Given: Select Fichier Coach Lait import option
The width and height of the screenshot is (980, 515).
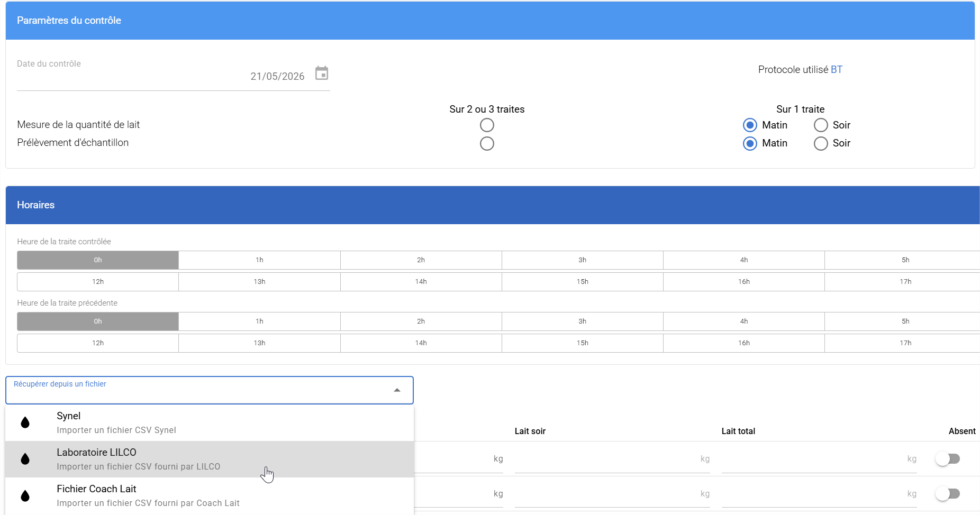Looking at the screenshot, I should pos(210,496).
